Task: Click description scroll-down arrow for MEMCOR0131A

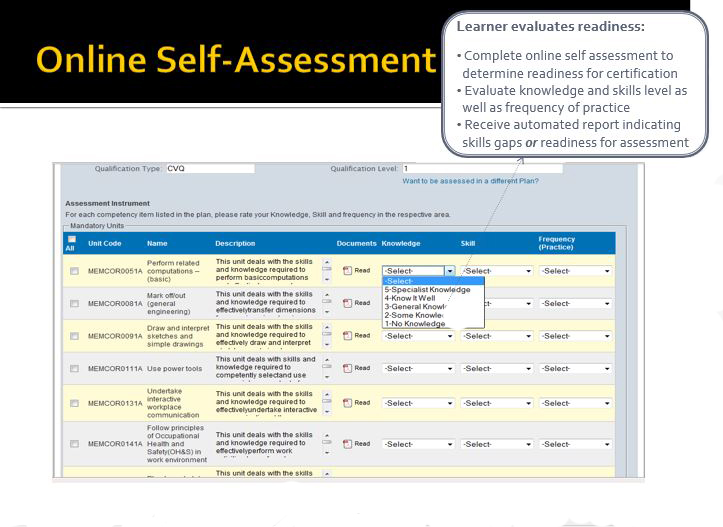Action: click(x=327, y=412)
